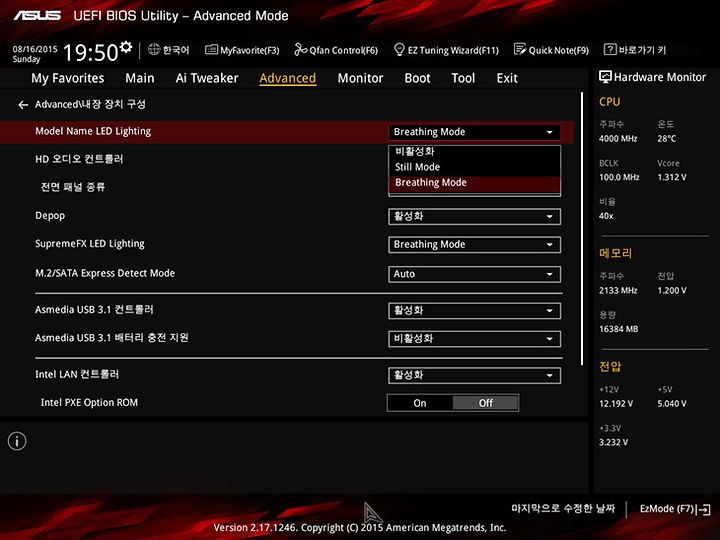Click the M.2/SATA Express Detect Mode label

coord(105,273)
